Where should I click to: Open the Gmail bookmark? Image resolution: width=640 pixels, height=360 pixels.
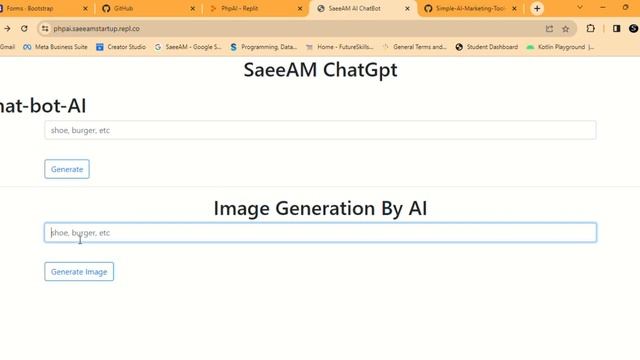(7, 47)
